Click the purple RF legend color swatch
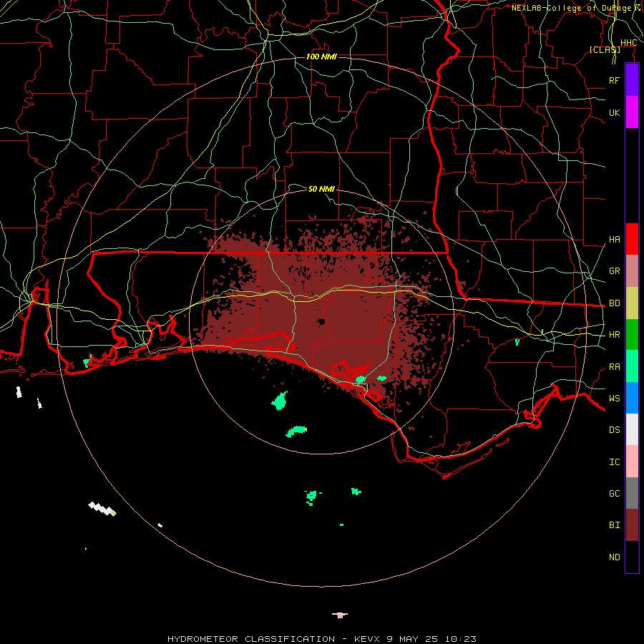This screenshot has height=644, width=644. [632, 80]
